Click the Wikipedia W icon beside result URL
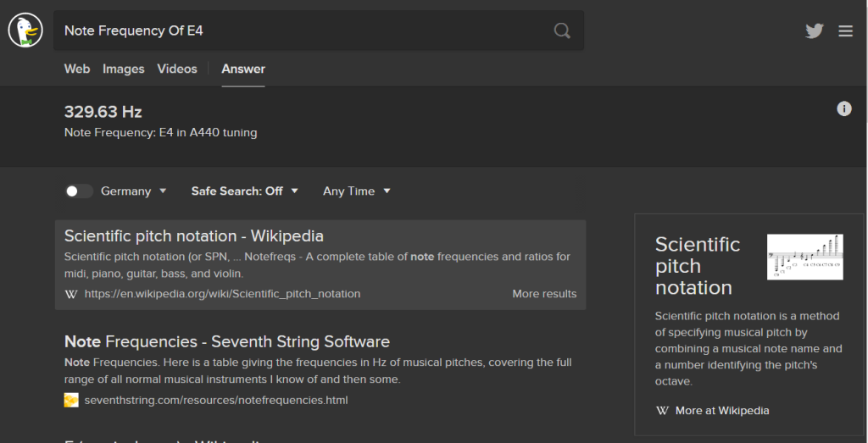This screenshot has width=868, height=443. pos(71,294)
